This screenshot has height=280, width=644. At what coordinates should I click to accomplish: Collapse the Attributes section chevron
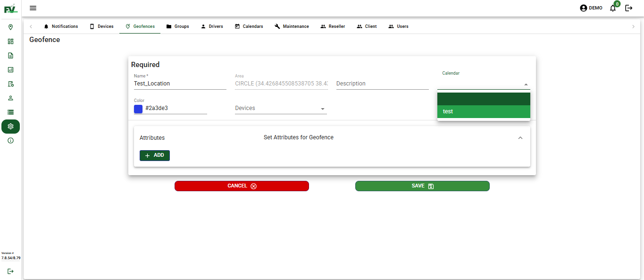(x=520, y=137)
